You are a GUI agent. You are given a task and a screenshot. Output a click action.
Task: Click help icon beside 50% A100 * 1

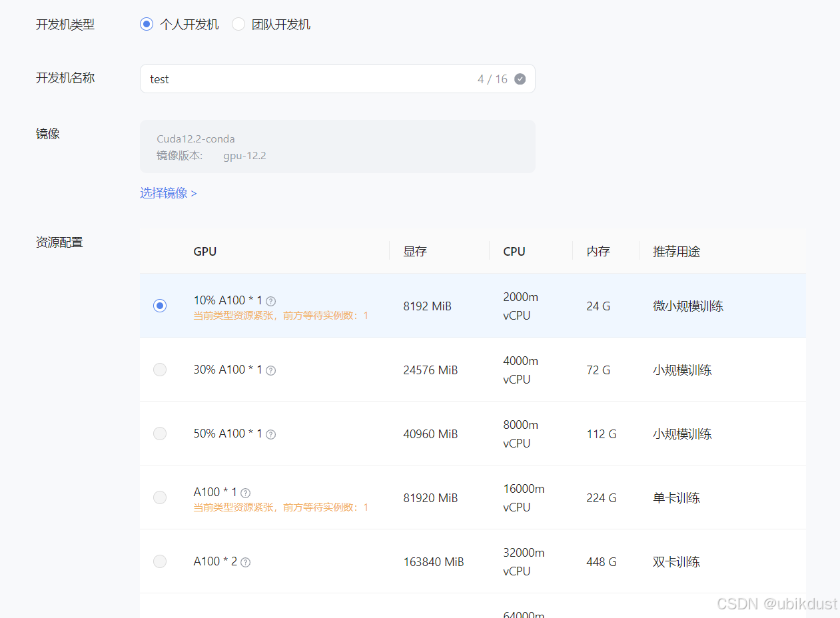tap(270, 434)
